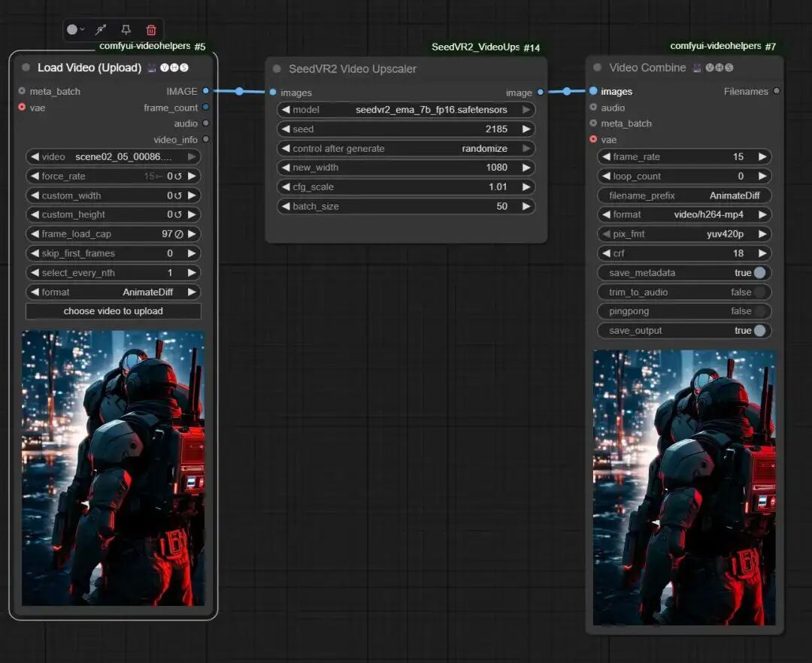The height and width of the screenshot is (663, 812).
Task: Open the format dropdown showing video/h264-mp4
Action: coord(684,215)
